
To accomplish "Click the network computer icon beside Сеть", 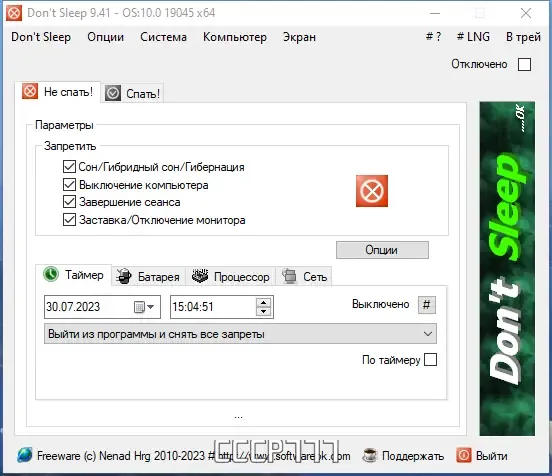I will (289, 276).
